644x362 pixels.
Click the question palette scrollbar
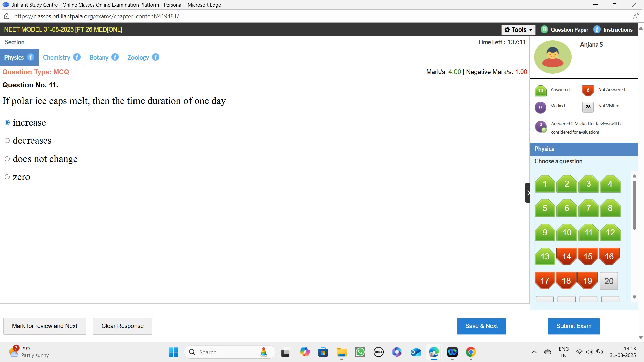(634, 205)
